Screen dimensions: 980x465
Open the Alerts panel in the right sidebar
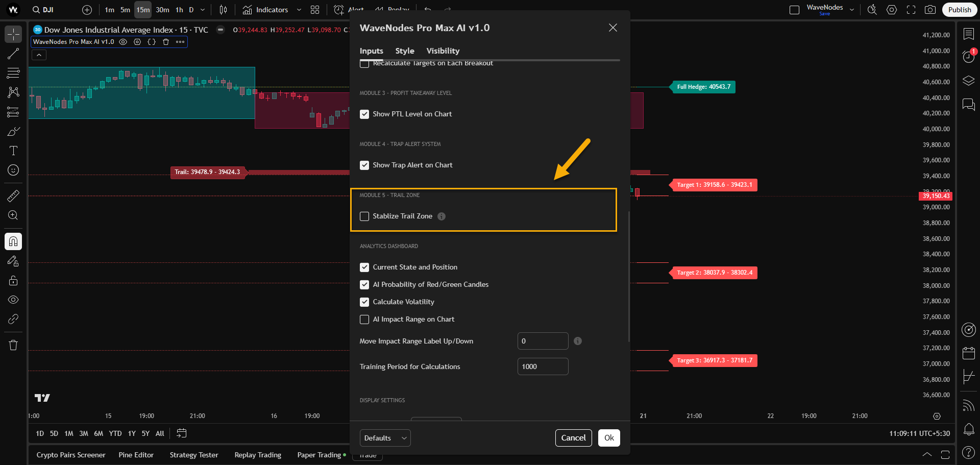tap(968, 57)
